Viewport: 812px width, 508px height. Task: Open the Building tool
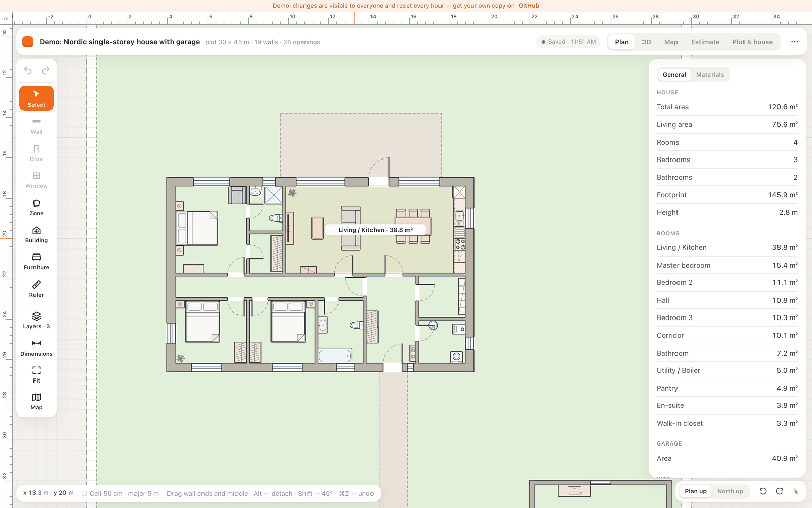tap(37, 235)
